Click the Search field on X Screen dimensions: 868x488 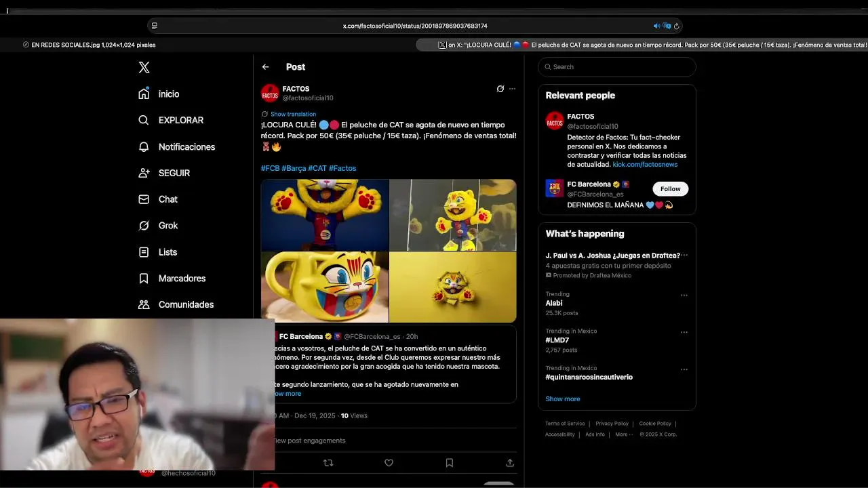pos(617,66)
